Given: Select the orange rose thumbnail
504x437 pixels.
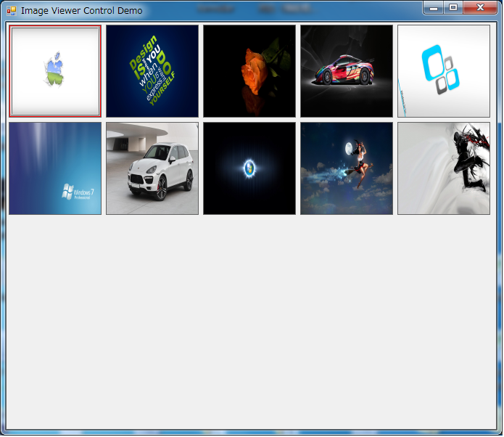Looking at the screenshot, I should click(249, 71).
